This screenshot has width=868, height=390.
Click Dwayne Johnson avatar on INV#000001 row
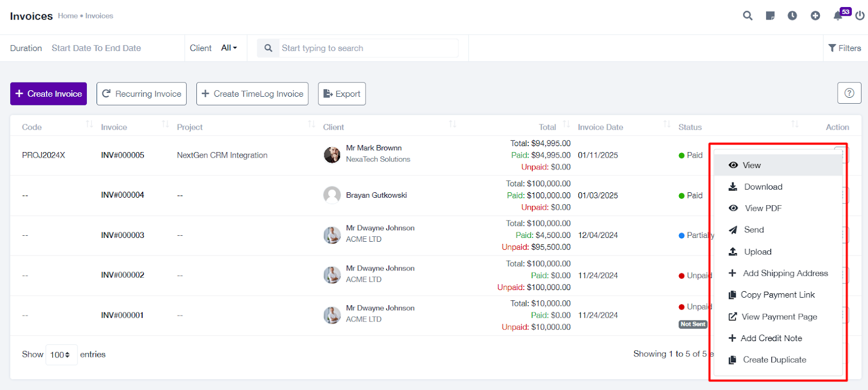[332, 315]
